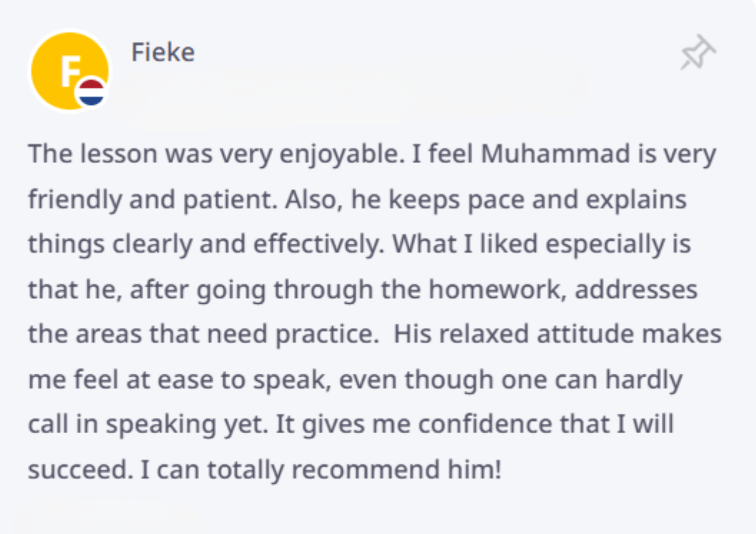Click the phrase "even though one can hardly"
Image resolution: width=756 pixels, height=534 pixels.
click(x=510, y=379)
